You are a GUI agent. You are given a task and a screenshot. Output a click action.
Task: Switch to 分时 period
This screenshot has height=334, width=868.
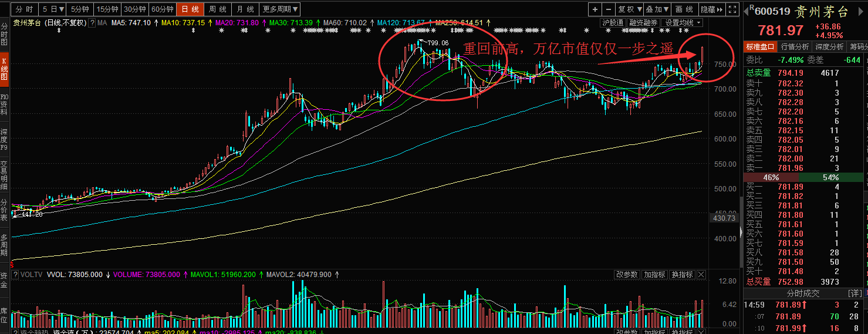pos(24,9)
